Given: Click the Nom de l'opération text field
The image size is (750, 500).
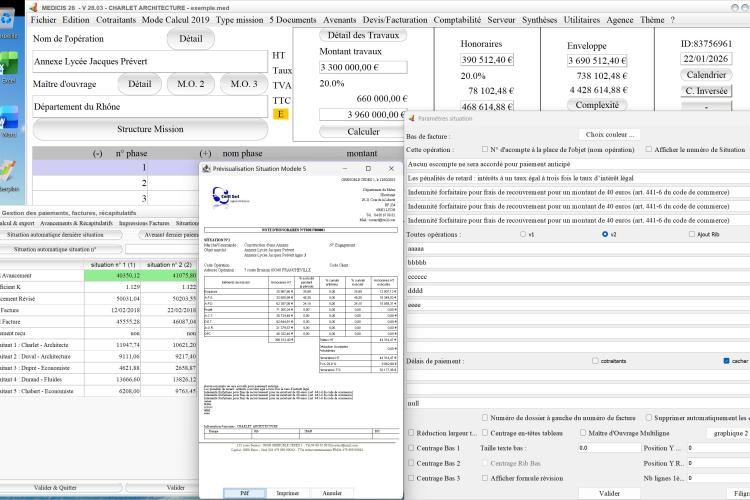Looking at the screenshot, I should [150, 61].
